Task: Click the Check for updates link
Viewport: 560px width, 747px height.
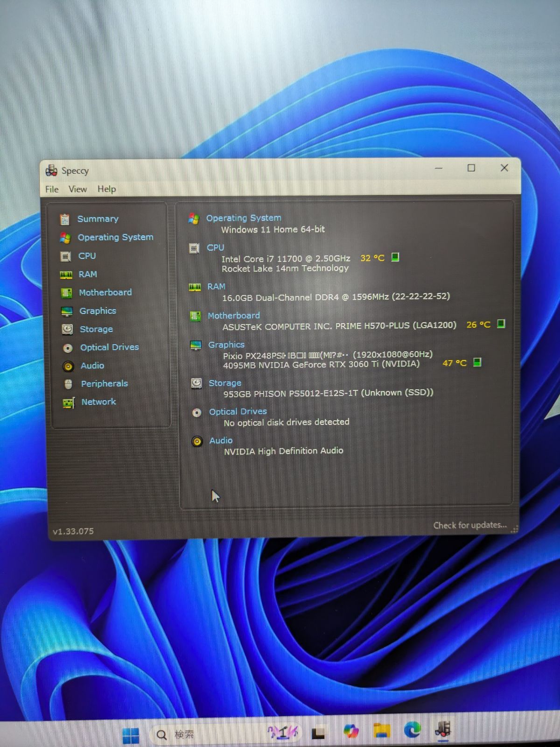Action: point(470,525)
